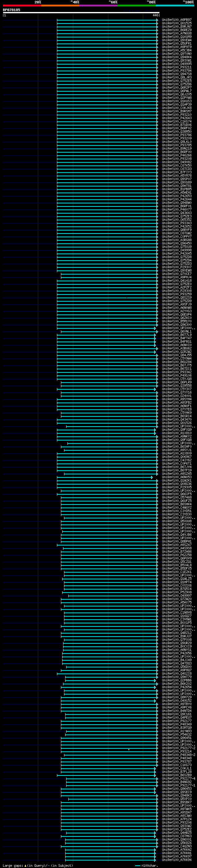
Task: Select hit label UniRef100_A7KK94
Action: (176, 860)
